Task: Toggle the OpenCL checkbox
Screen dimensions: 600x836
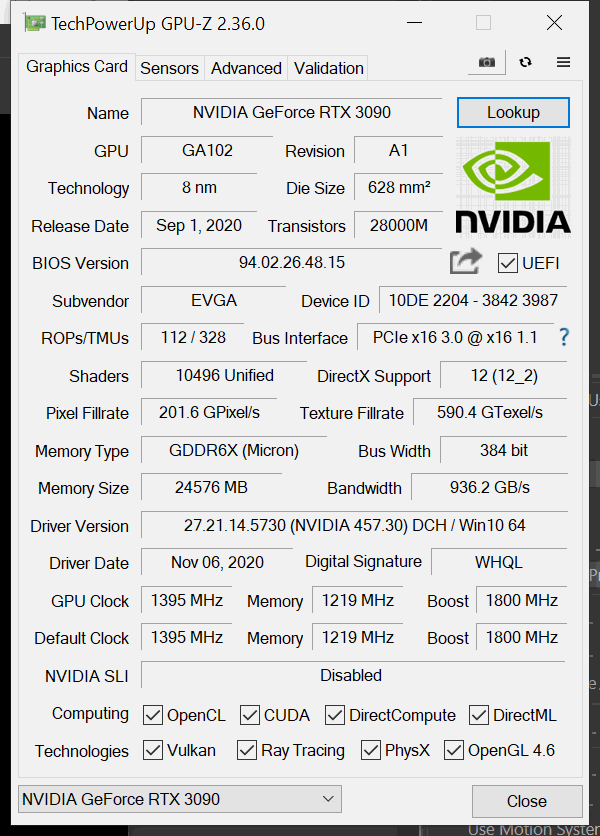Action: pos(153,715)
